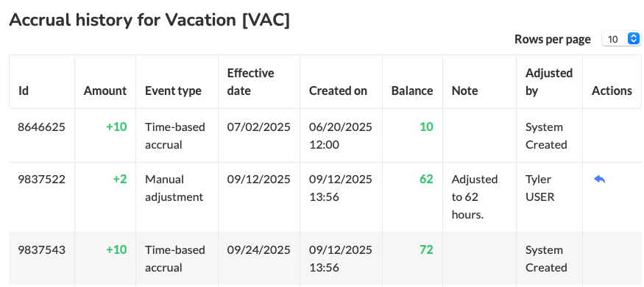Click effective date 09/24/2025
This screenshot has width=644, height=287.
[259, 249]
